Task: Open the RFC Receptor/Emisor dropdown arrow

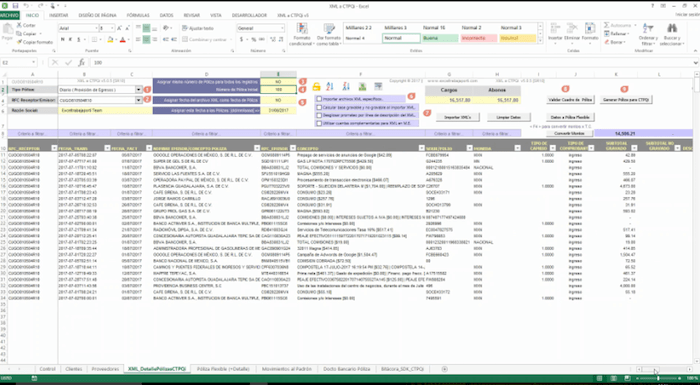Action: point(139,100)
